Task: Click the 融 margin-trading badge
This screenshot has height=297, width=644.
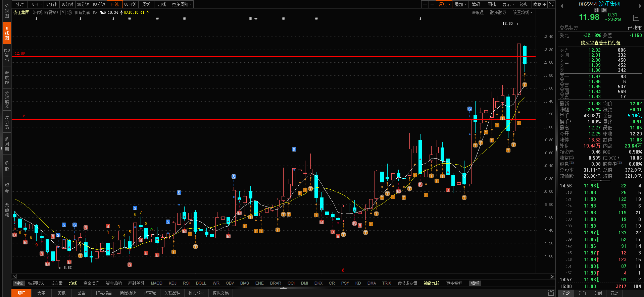Action: (597, 10)
